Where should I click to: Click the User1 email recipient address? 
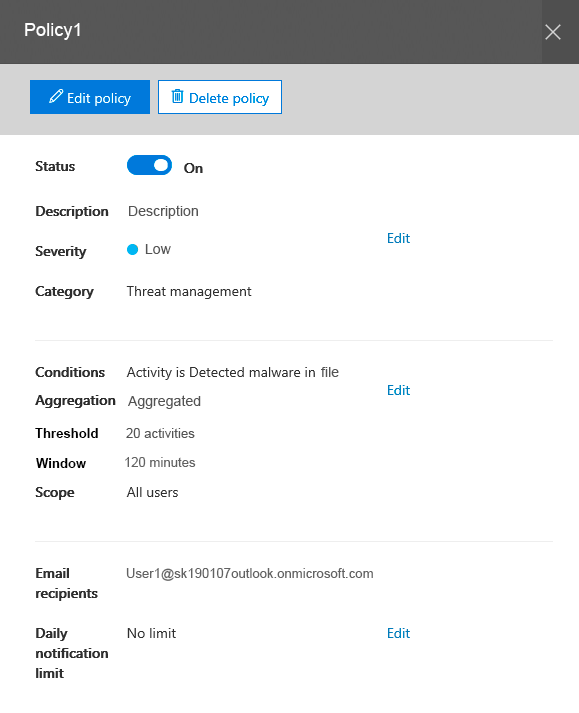click(x=250, y=573)
